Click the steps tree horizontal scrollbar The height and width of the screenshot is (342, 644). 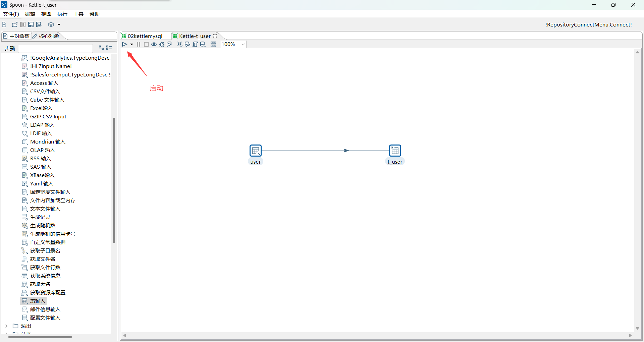tap(40, 337)
